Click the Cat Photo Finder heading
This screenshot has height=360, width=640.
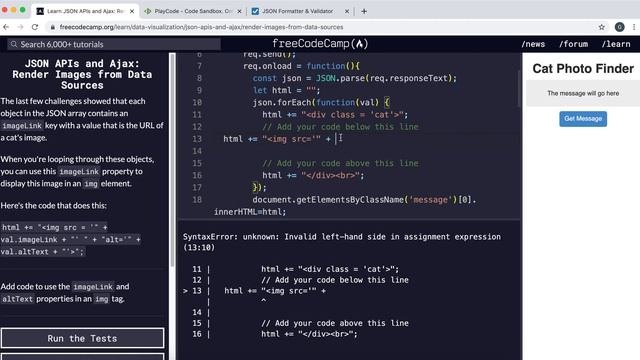583,69
